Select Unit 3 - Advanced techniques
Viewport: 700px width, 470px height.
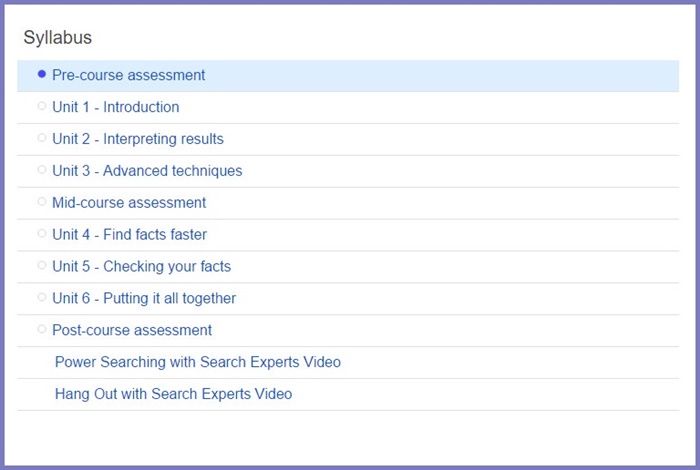point(147,171)
